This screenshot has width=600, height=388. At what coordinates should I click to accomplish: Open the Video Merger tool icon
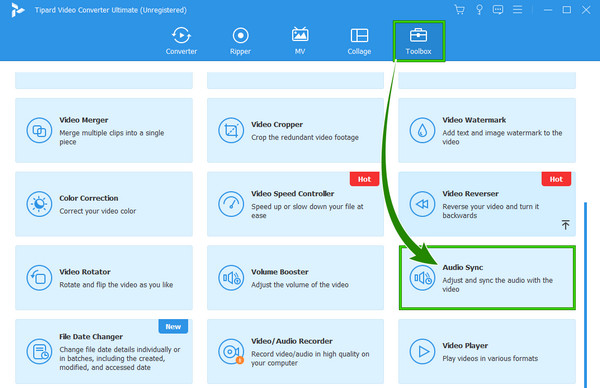[x=39, y=130]
